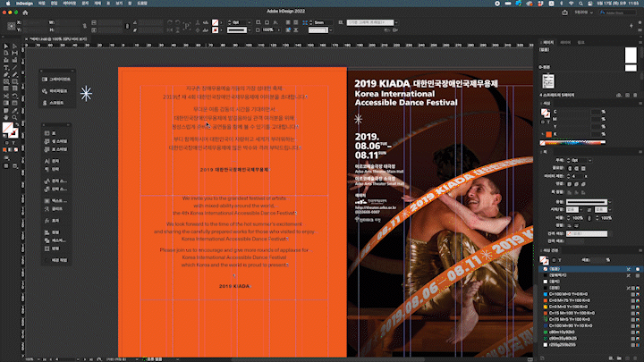Select the Pencil tool
Screen dimensions: 644x362
coord(14,74)
